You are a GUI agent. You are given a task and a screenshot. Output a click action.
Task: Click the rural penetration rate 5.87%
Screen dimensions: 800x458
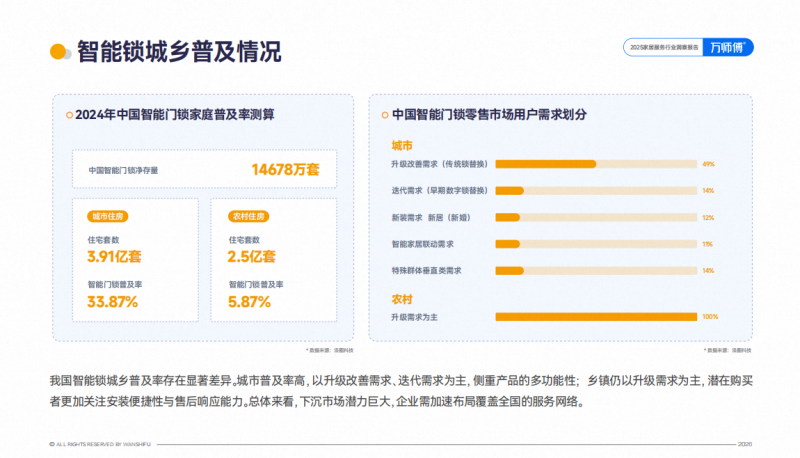point(248,301)
